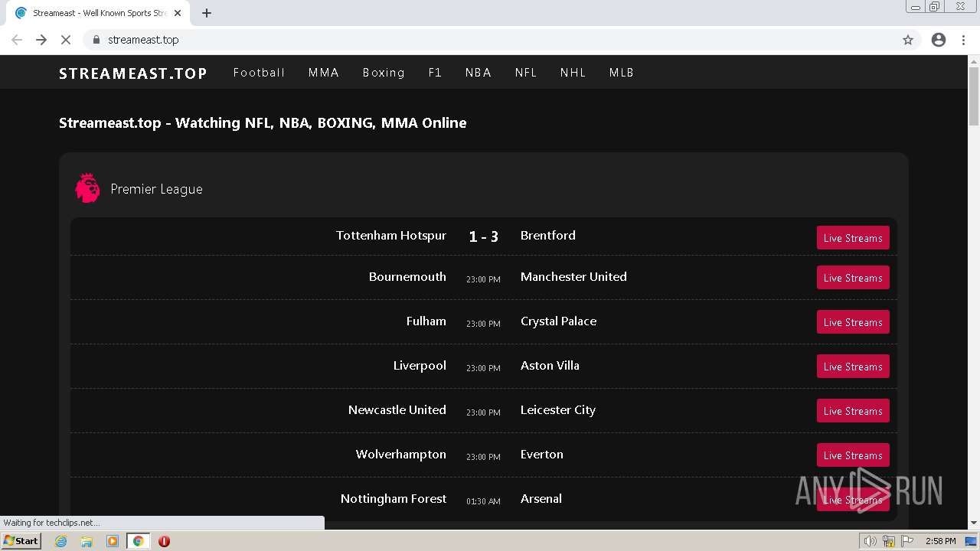Image resolution: width=980 pixels, height=551 pixels.
Task: Click Live Streams for Wolverhampton vs Everton
Action: 853,455
